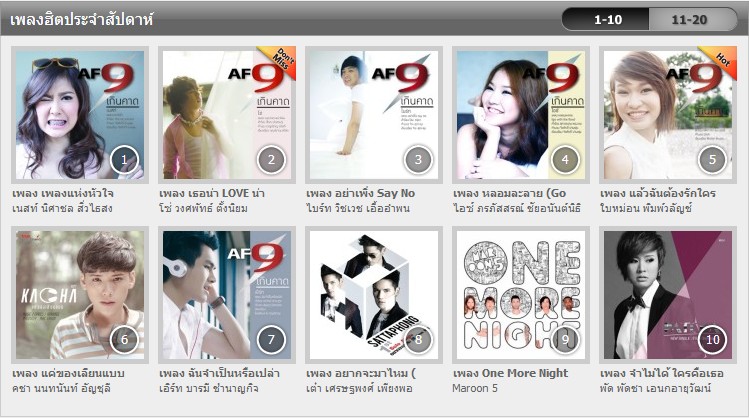Click the number 7 rank badge
Image resolution: width=749 pixels, height=418 pixels.
271,340
